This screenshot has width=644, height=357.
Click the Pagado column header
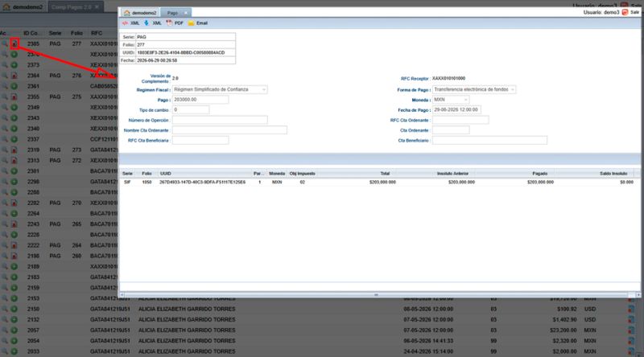(539, 174)
